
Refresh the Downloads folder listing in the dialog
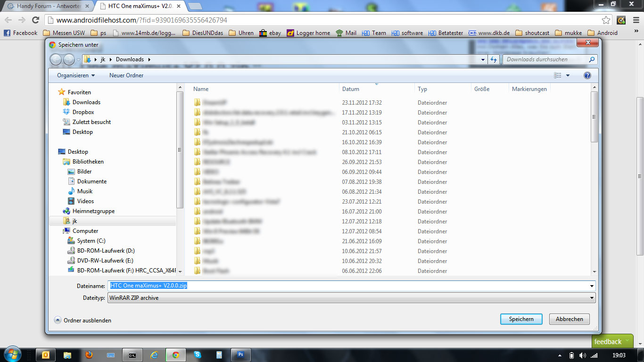click(494, 59)
